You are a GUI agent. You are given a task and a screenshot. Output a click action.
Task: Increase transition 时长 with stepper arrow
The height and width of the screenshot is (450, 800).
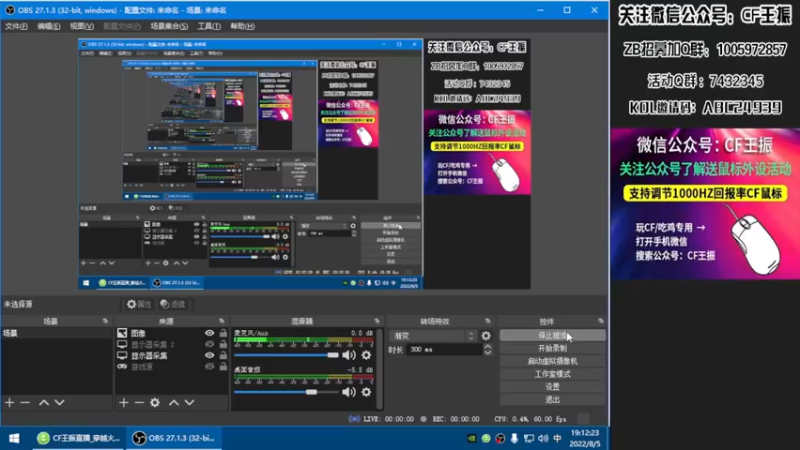click(488, 346)
